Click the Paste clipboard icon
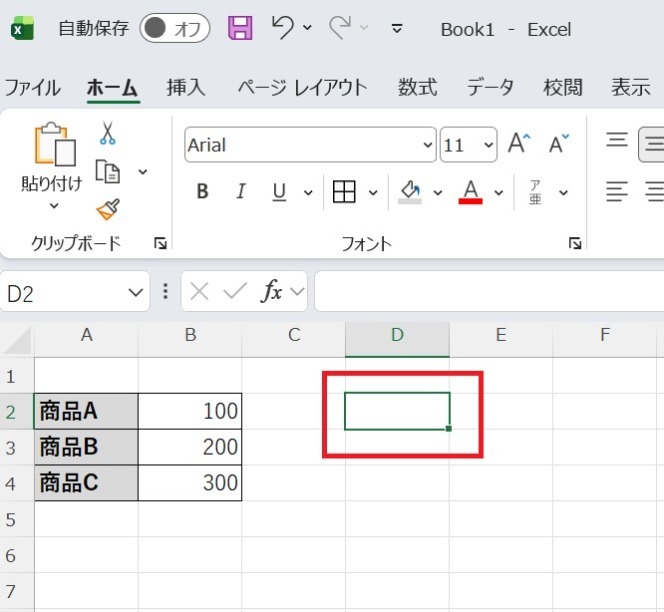 coord(54,144)
